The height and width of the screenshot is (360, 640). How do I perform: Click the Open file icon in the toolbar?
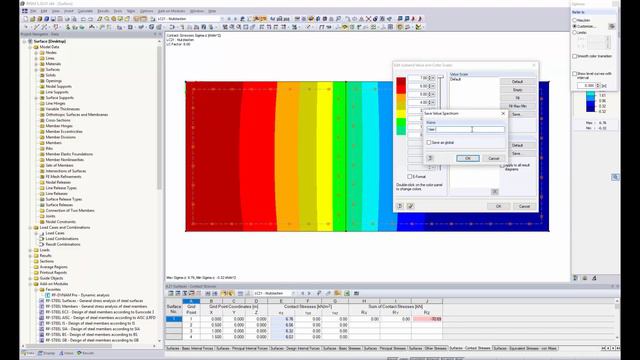33,19
